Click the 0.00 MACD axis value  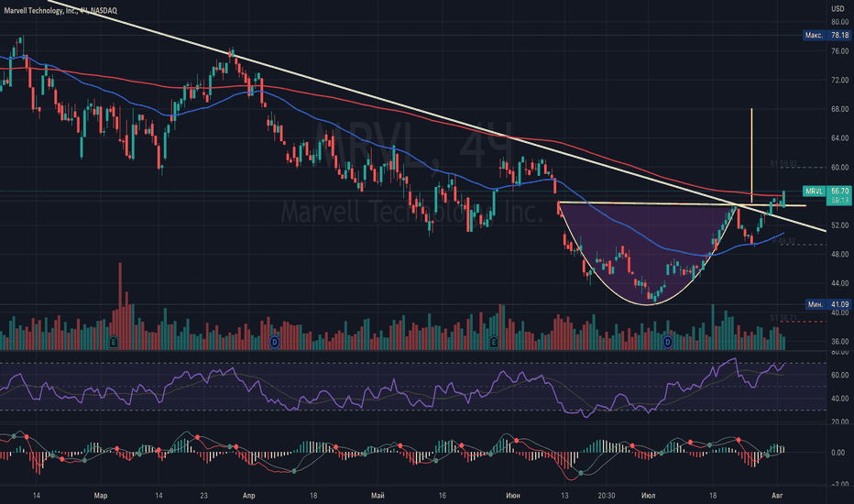coord(840,453)
